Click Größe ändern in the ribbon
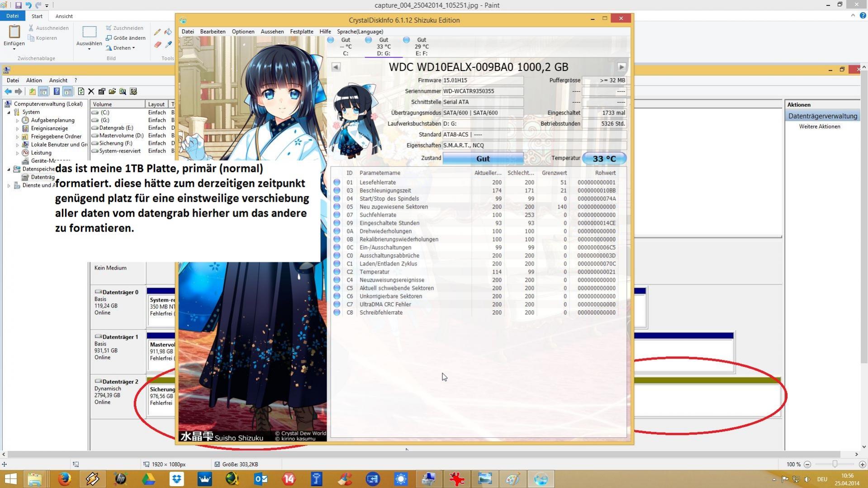The image size is (868, 488). click(126, 38)
